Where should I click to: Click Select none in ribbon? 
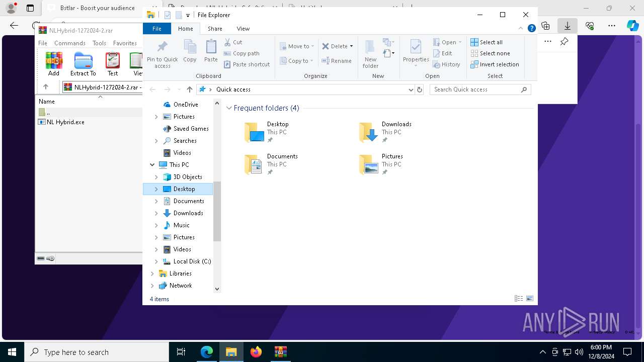(x=490, y=53)
